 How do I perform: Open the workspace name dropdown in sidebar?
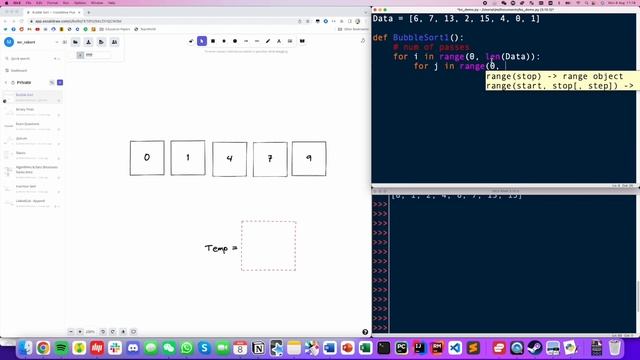[x=57, y=42]
